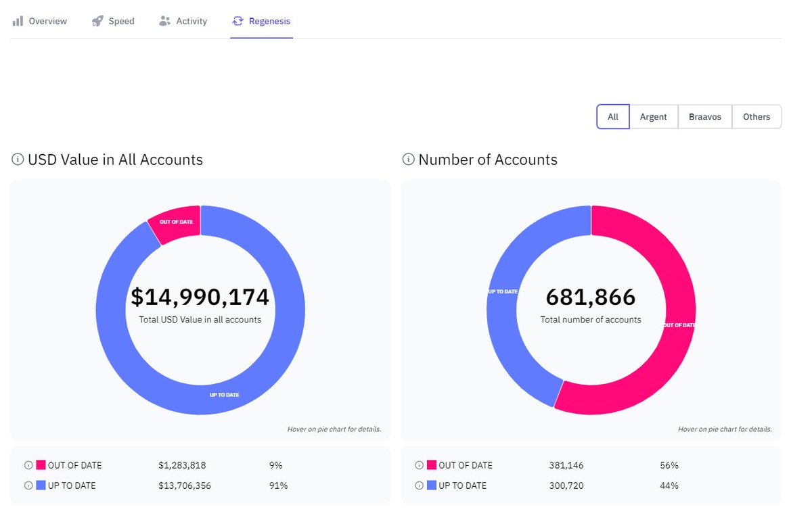Click pink OUT OF DATE swatch in USD legend
The width and height of the screenshot is (812, 526).
(41, 465)
